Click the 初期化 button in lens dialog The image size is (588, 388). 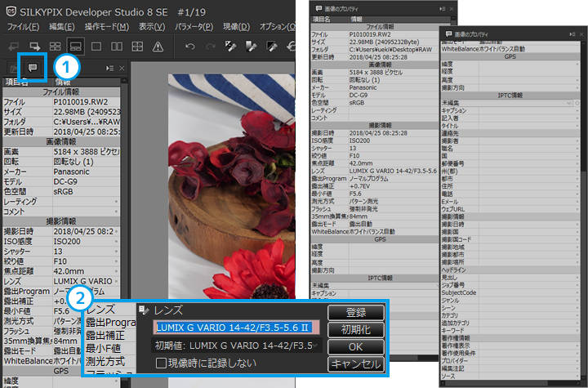356,330
